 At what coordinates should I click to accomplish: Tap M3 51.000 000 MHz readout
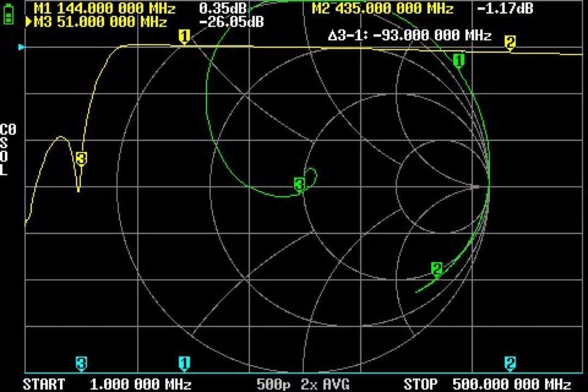(100, 22)
